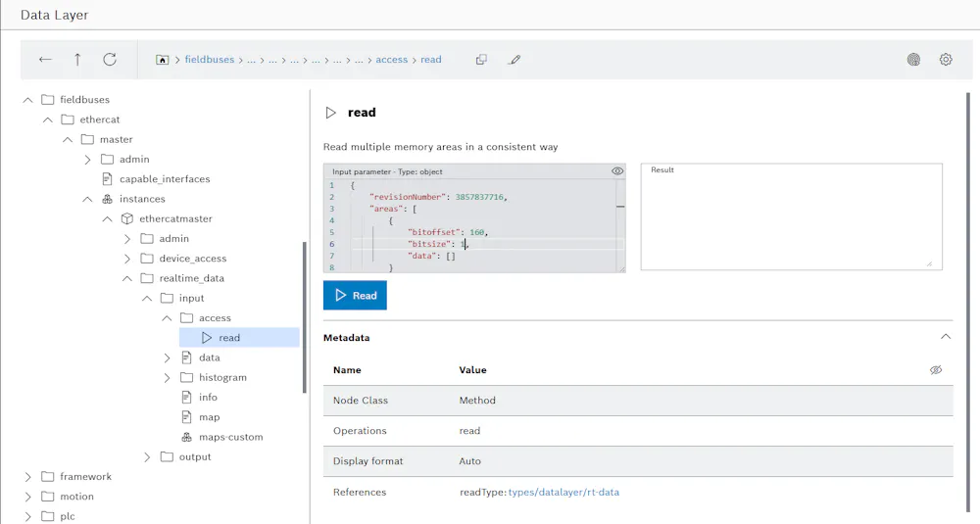Expand the motion tree node

click(x=27, y=498)
